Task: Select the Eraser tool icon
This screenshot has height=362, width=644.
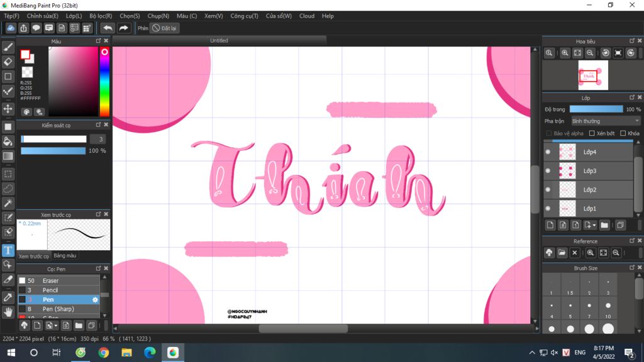Action: pyautogui.click(x=8, y=62)
